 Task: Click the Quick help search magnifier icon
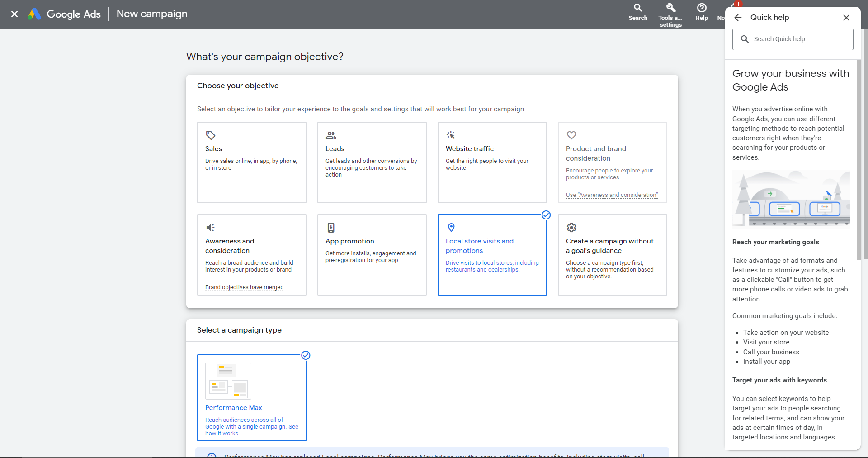pos(745,39)
